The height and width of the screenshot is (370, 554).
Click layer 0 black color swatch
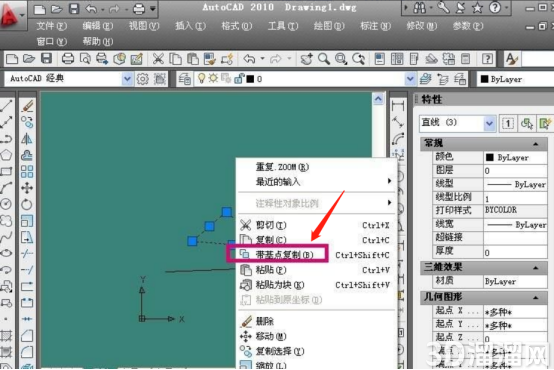pyautogui.click(x=250, y=79)
